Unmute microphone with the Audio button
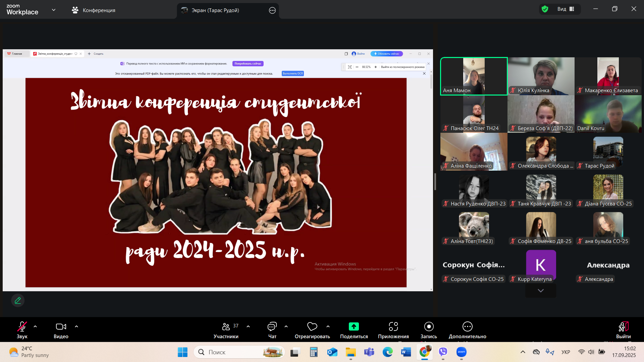 point(22,327)
